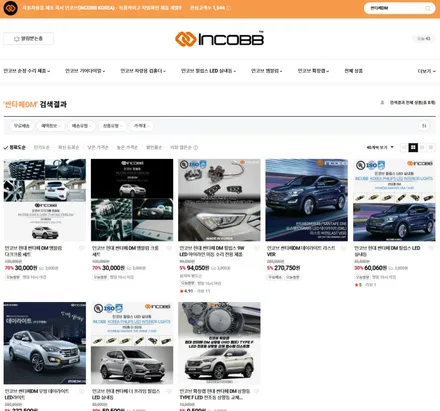Click the info icon beside 리뷰 많은순
This screenshot has width=440, height=411.
pyautogui.click(x=196, y=147)
